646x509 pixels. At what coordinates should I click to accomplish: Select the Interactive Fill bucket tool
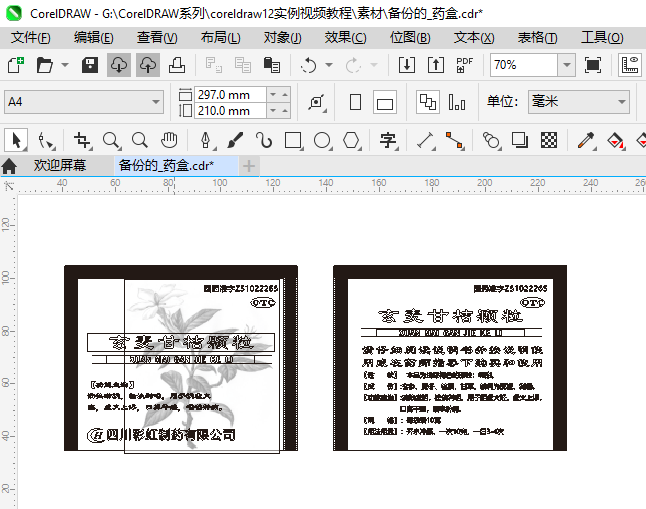point(615,141)
